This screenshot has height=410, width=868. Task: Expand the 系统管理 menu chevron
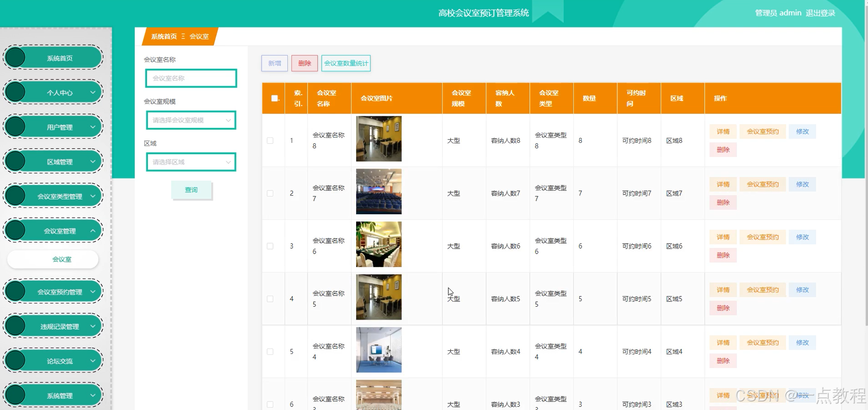point(93,396)
